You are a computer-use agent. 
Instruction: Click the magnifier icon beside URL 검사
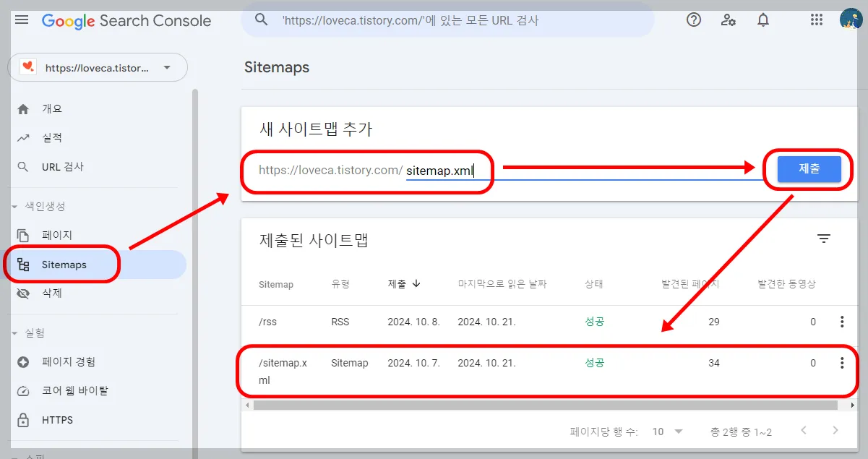pyautogui.click(x=23, y=167)
